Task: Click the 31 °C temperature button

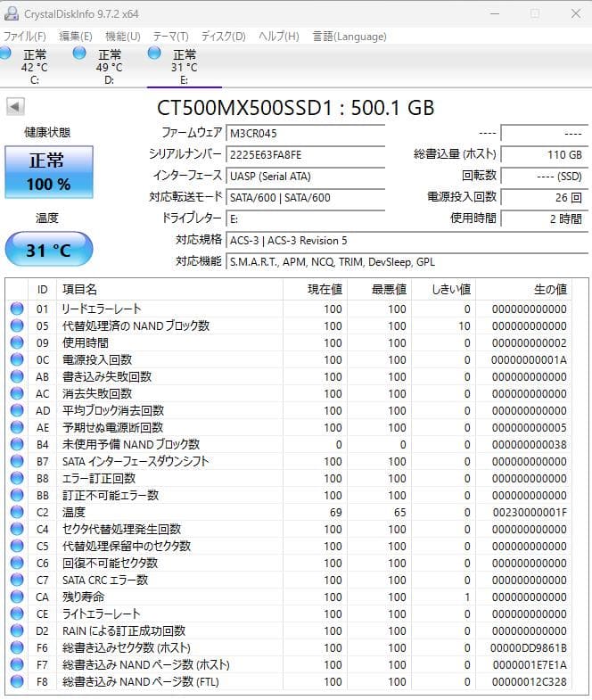Action: pos(49,249)
